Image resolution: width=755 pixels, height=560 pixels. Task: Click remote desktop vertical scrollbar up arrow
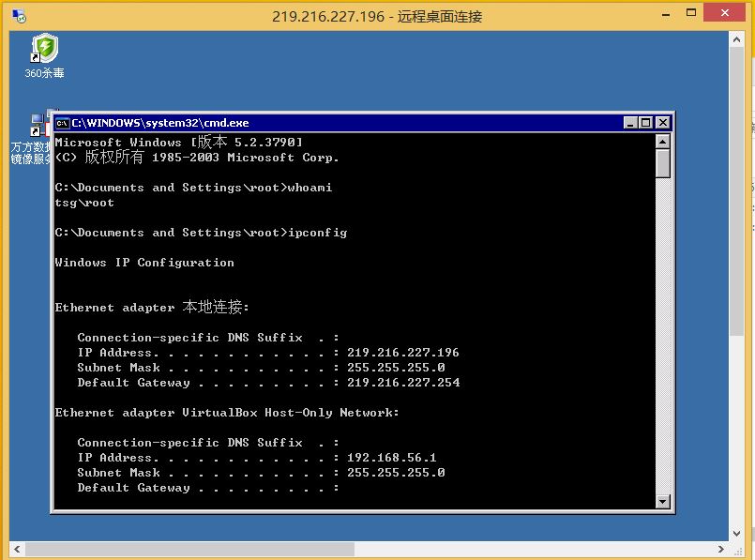(736, 39)
